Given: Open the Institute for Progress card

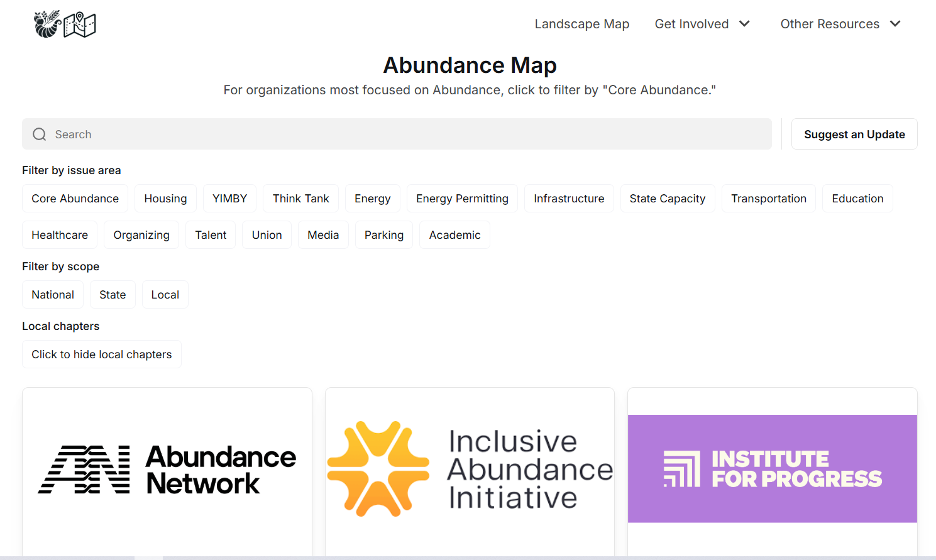Looking at the screenshot, I should 773,471.
